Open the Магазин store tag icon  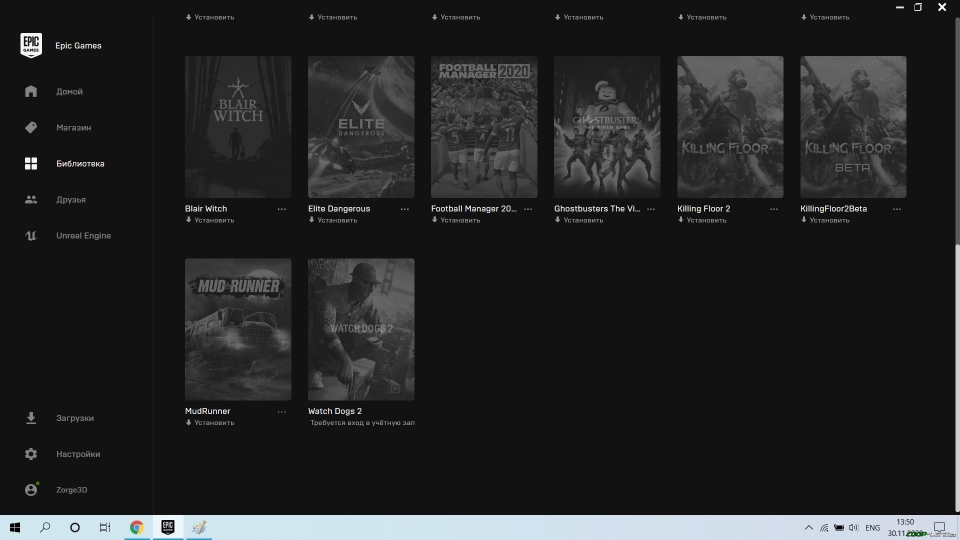point(31,127)
